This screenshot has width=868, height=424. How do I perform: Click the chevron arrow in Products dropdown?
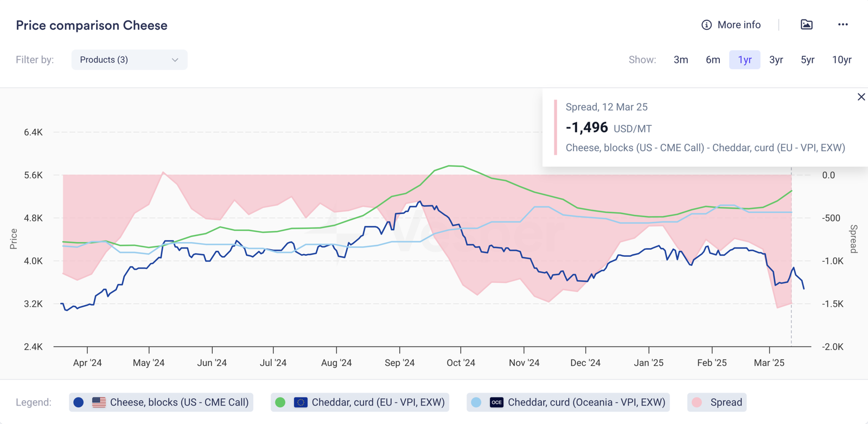point(175,60)
